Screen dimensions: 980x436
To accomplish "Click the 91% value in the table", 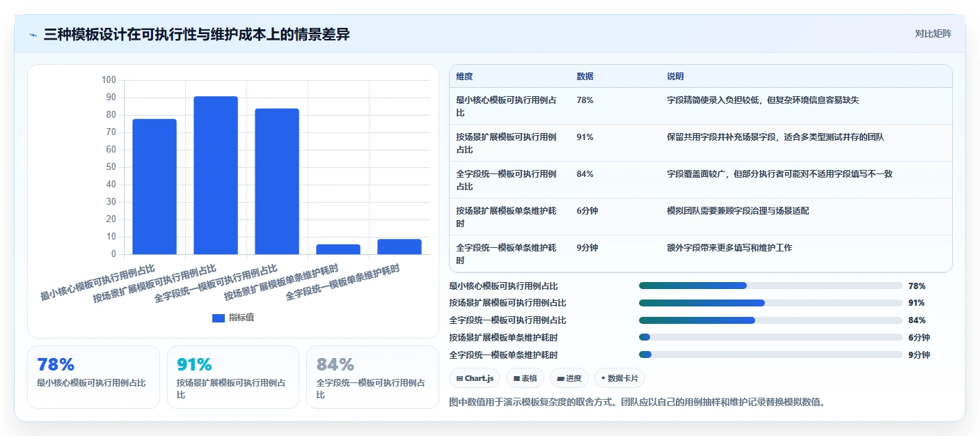I will 585,137.
